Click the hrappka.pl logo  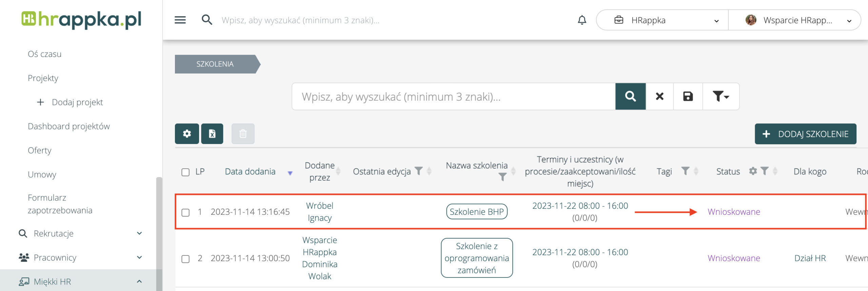click(x=81, y=20)
